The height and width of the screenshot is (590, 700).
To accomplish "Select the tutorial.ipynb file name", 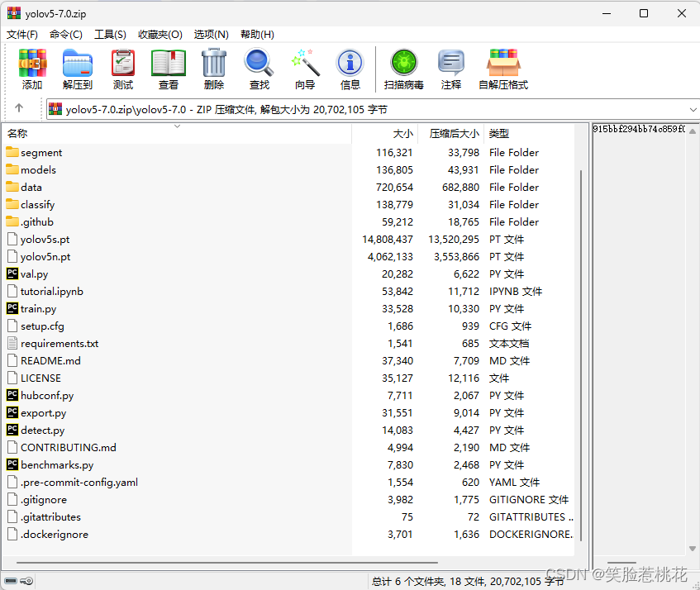I will (52, 292).
